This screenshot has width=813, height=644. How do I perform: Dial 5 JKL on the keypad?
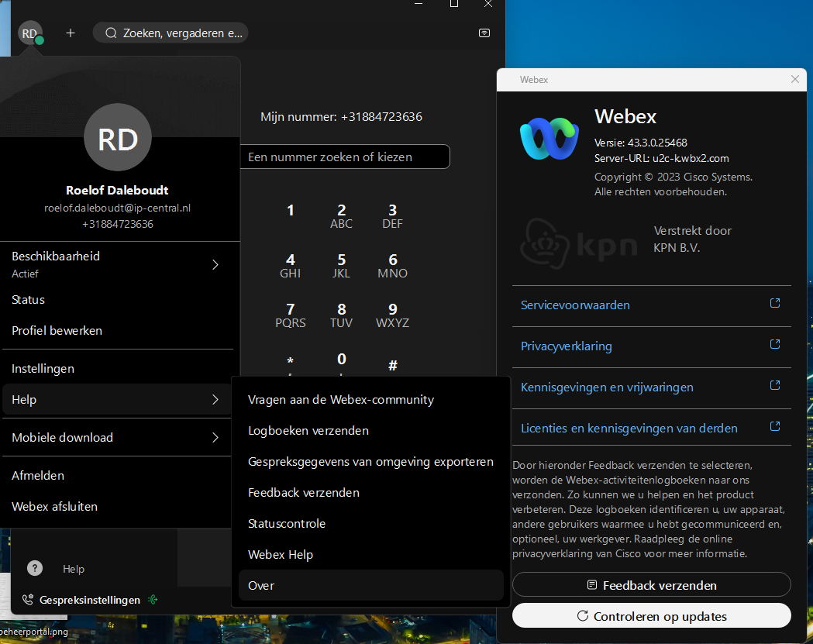click(x=341, y=266)
